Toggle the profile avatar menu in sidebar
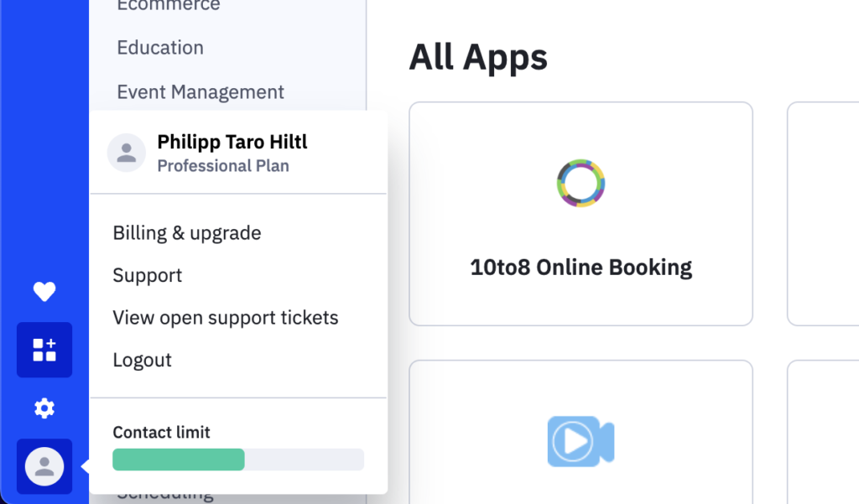859x504 pixels. click(x=44, y=466)
